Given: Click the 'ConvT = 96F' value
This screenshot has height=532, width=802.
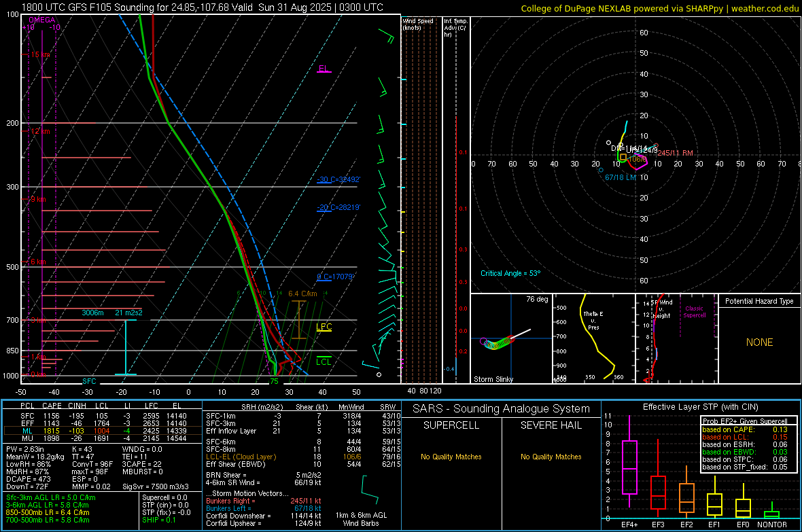Looking at the screenshot, I should pos(92,464).
